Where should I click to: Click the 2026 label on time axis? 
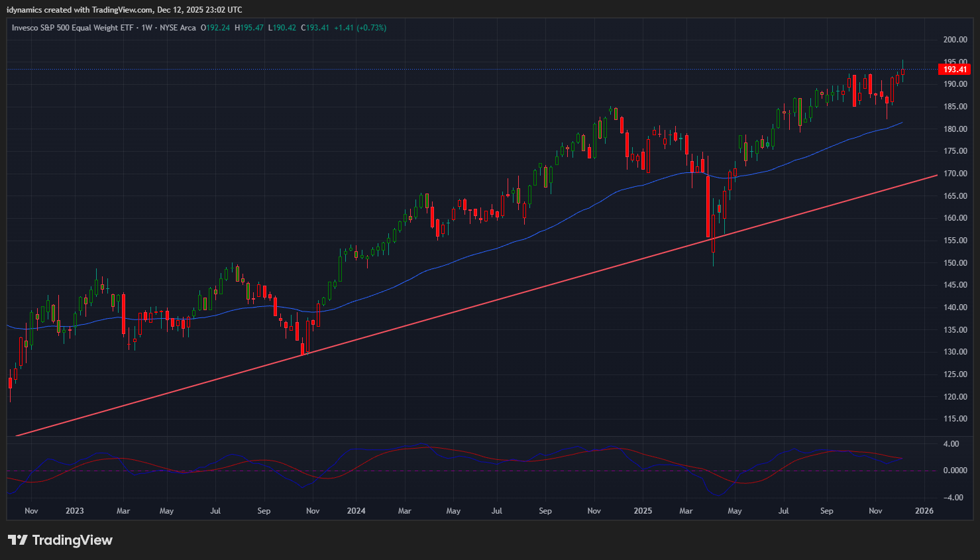924,511
